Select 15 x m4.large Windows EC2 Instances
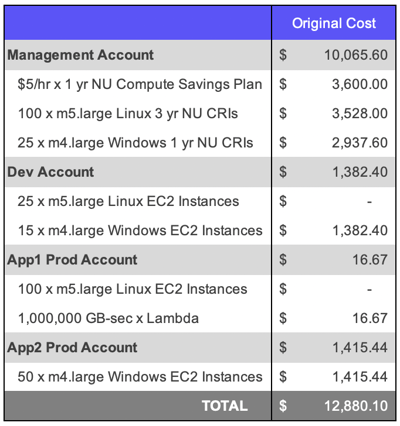The width and height of the screenshot is (400, 426). pos(140,231)
